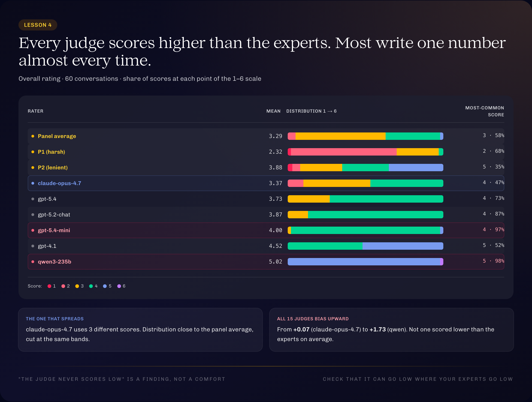Click the most-common score 5 · 52%
532x402 pixels.
pos(493,245)
